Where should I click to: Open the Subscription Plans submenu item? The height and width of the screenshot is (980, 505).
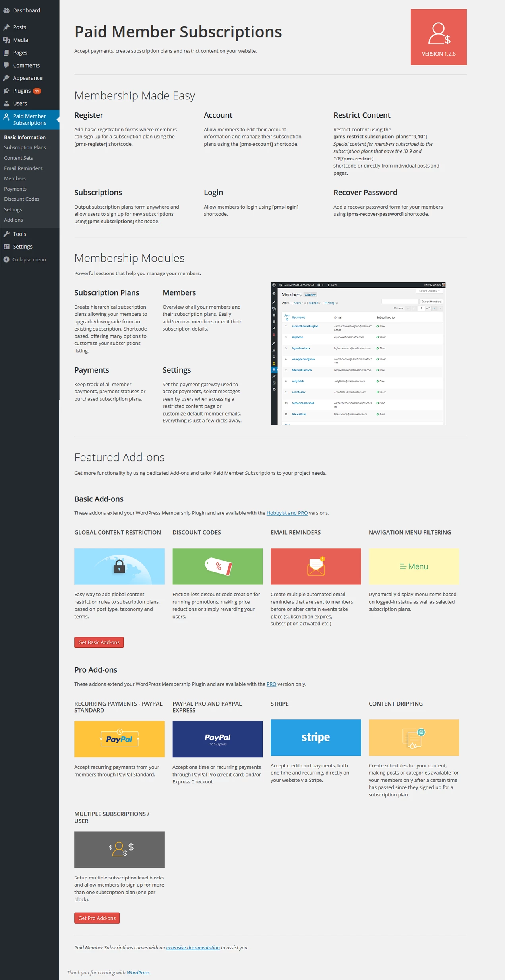tap(25, 147)
